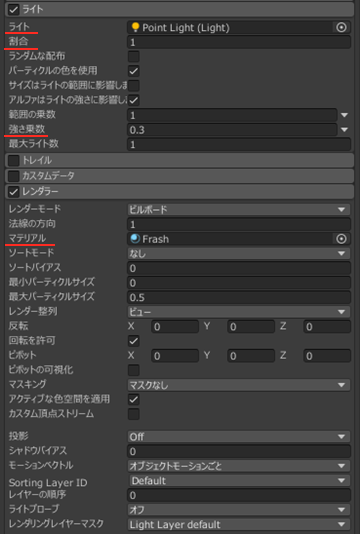Open ソートモード dropdown showing なし
The width and height of the screenshot is (360, 534).
click(239, 253)
